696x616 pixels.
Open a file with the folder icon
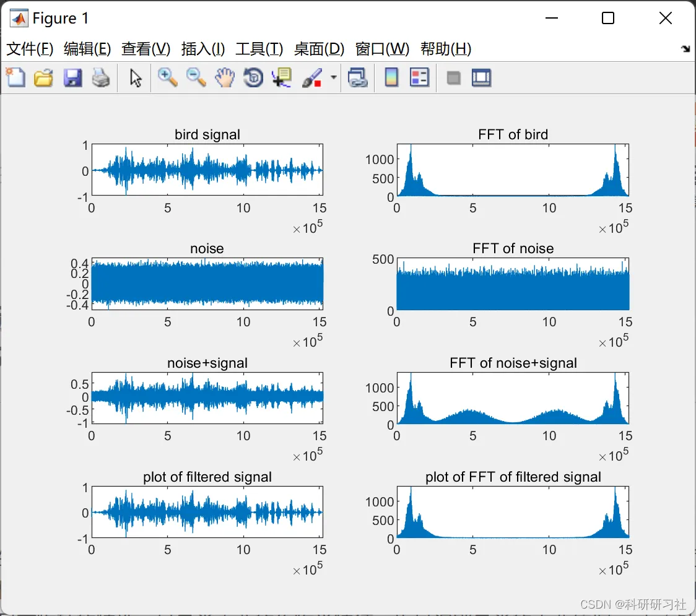(43, 77)
